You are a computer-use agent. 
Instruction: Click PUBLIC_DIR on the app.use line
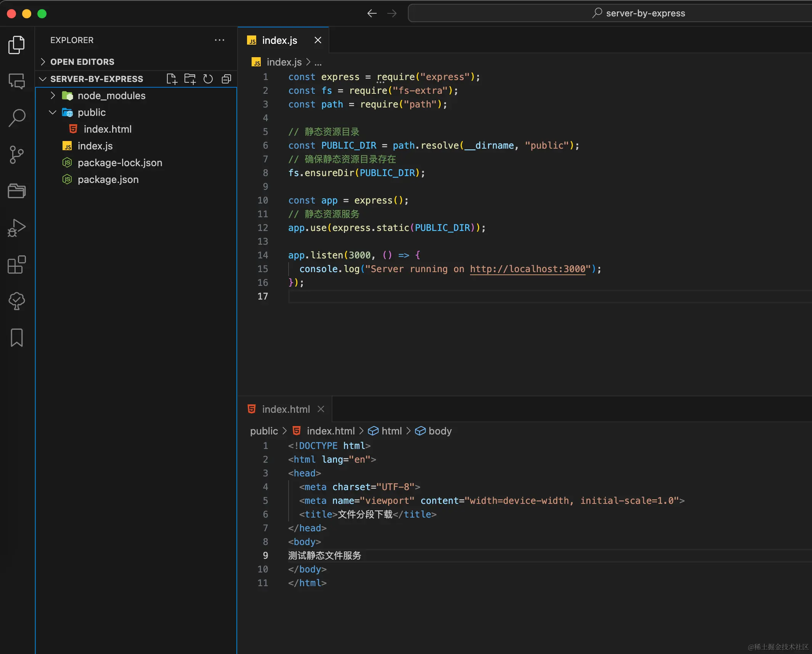pos(442,228)
